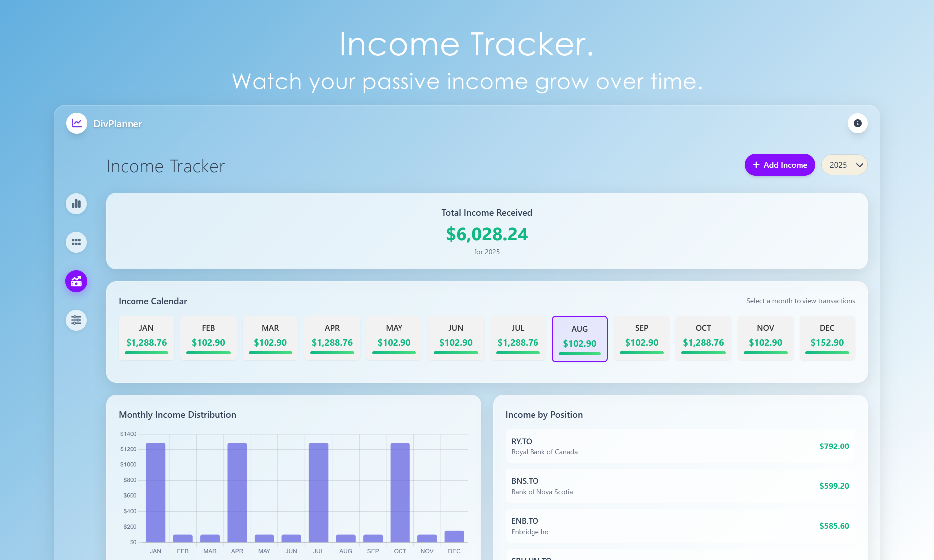Select JUL month card

(x=518, y=338)
